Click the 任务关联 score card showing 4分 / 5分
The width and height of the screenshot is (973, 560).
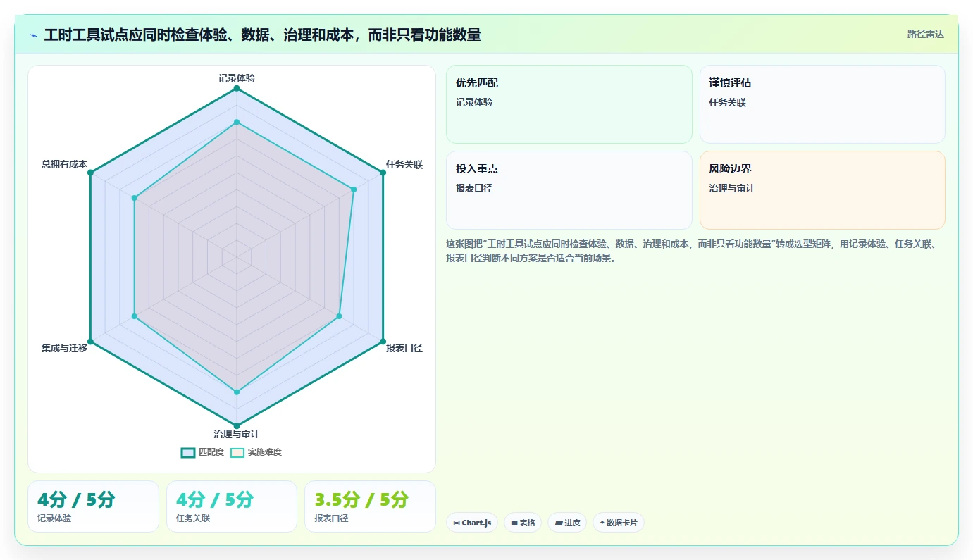(232, 506)
